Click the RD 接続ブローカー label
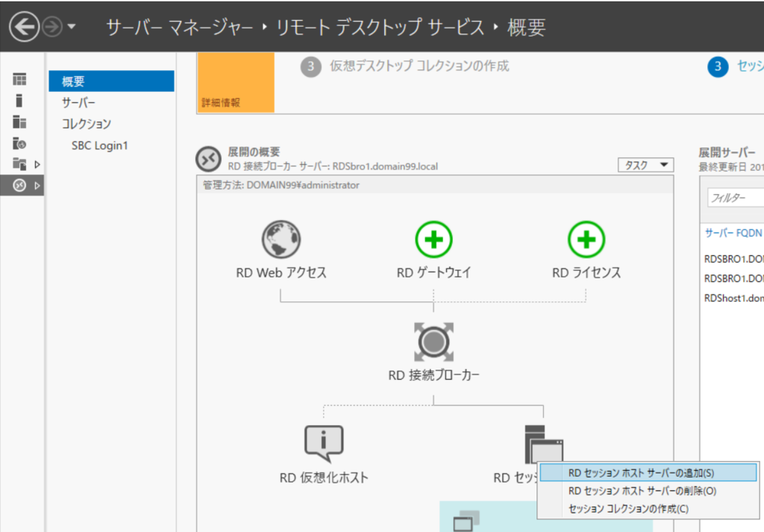This screenshot has width=764, height=532. coord(433,375)
